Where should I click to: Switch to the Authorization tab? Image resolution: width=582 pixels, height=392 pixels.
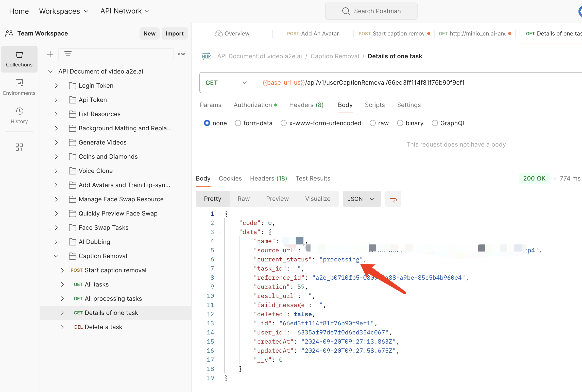click(x=255, y=105)
